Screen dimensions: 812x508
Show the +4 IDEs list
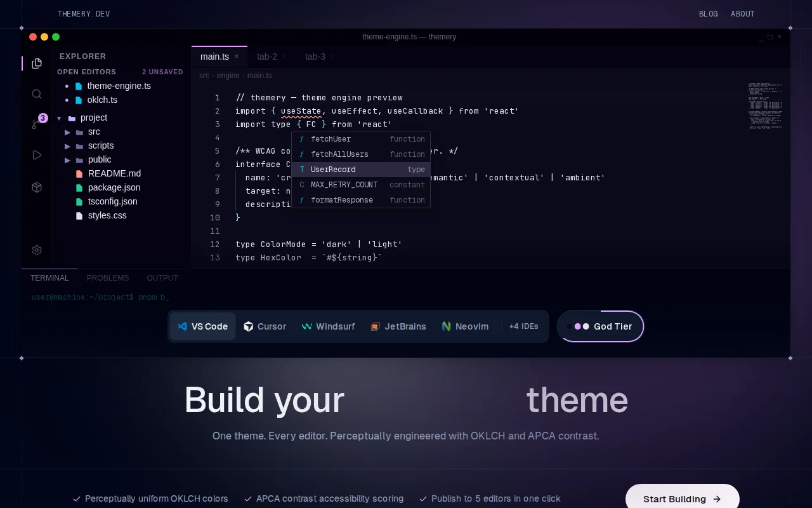[x=523, y=326]
